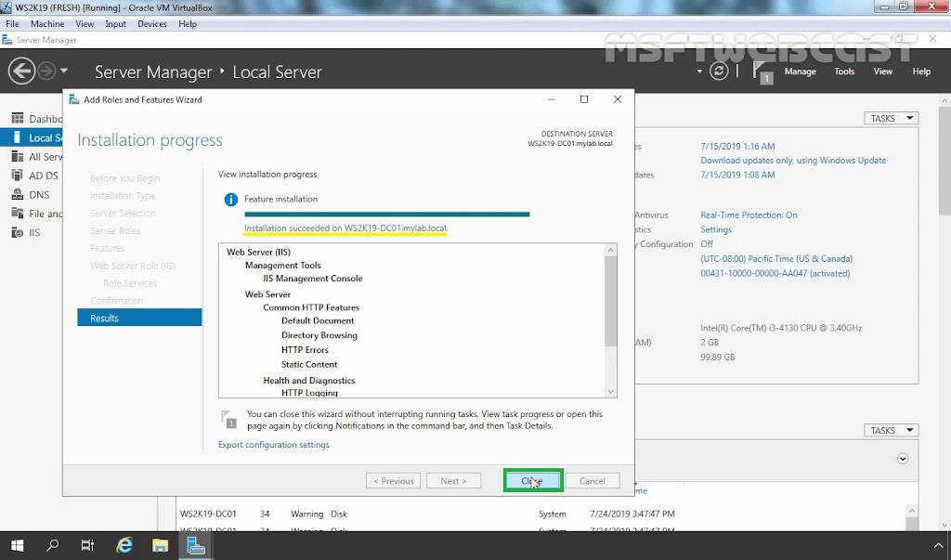Open Task View on the taskbar
Screen dimensions: 951x560
pos(88,545)
